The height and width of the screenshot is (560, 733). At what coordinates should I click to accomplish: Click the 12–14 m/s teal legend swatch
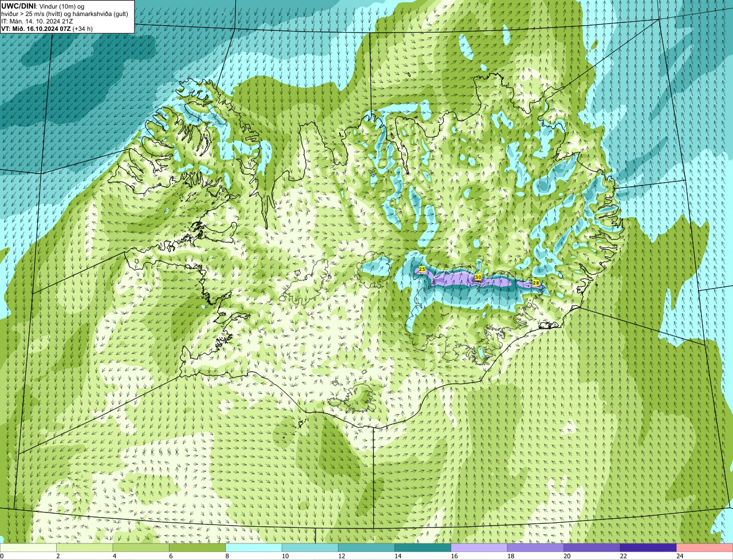(x=366, y=548)
